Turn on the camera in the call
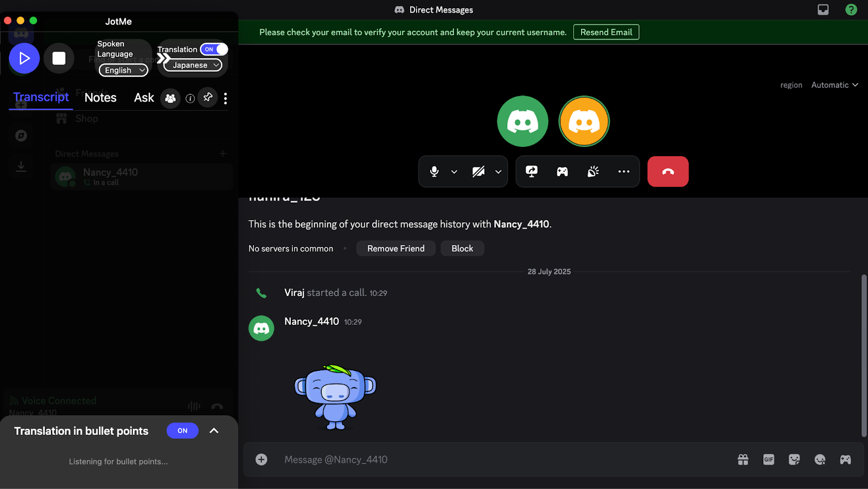This screenshot has width=868, height=489. pos(478,172)
